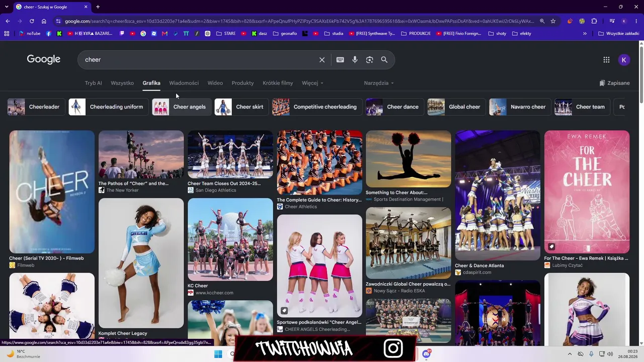Select the Grafika tab
This screenshot has width=644, height=362.
click(151, 83)
